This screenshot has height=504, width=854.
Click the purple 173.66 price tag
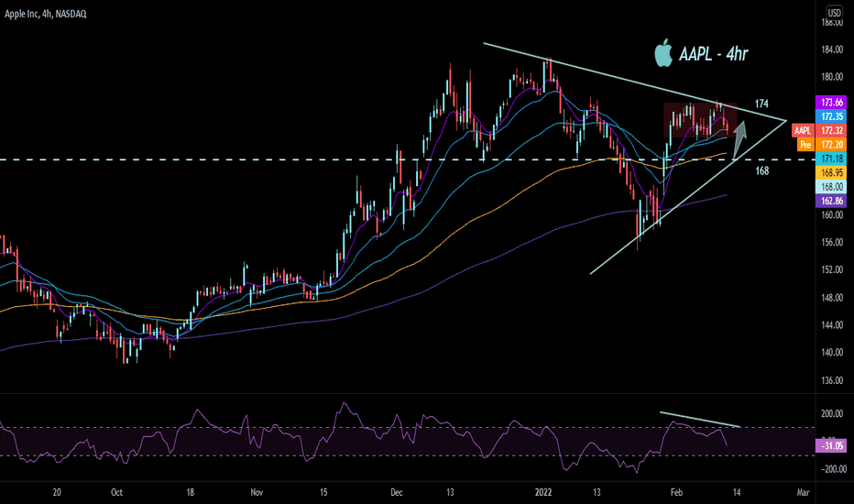[x=831, y=103]
